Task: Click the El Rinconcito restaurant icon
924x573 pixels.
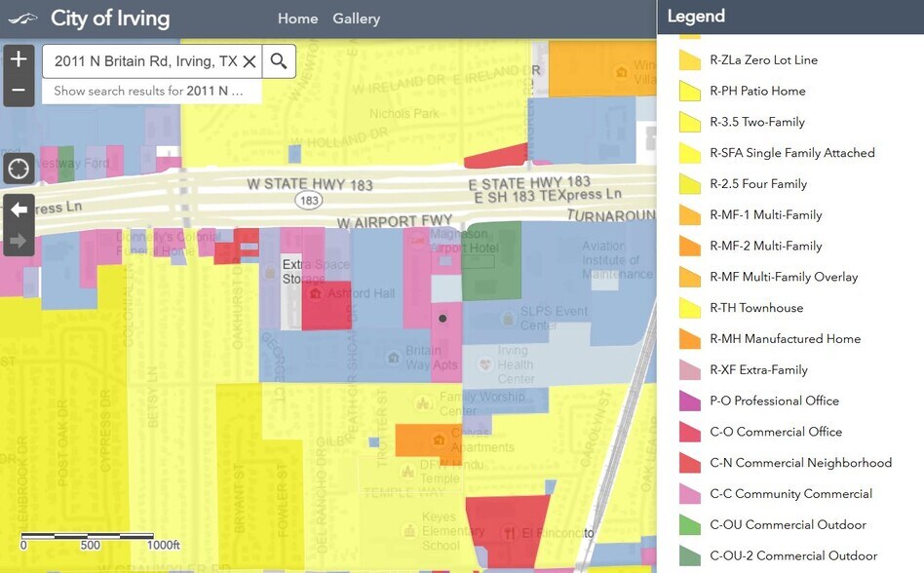Action: tap(509, 533)
